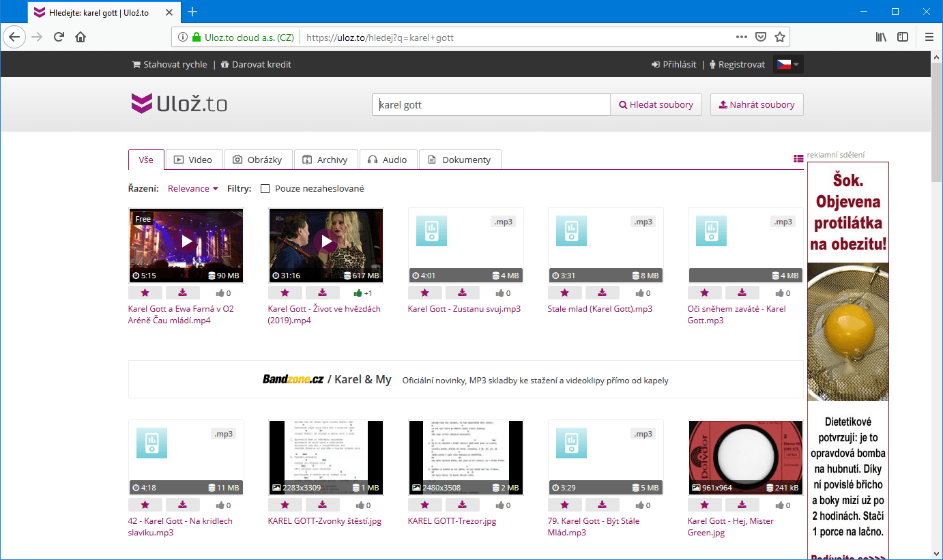Open the Relevance sorting dropdown
This screenshot has height=560, width=943.
coord(193,189)
